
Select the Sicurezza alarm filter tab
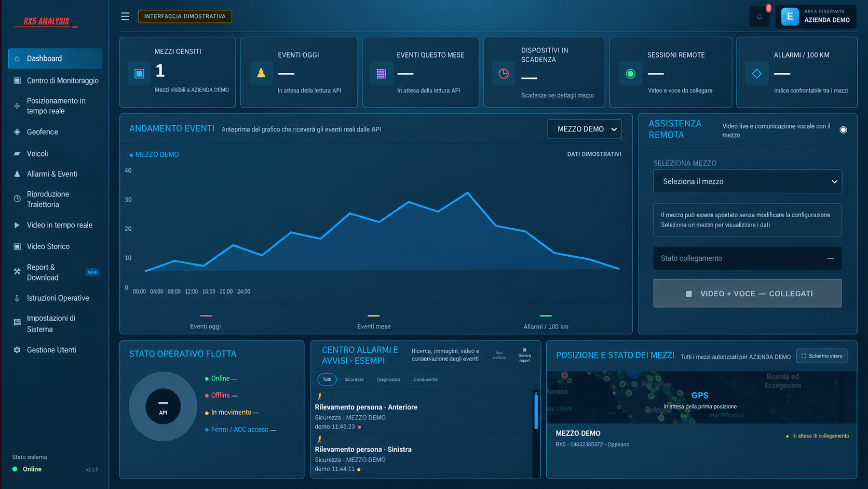[x=354, y=379]
